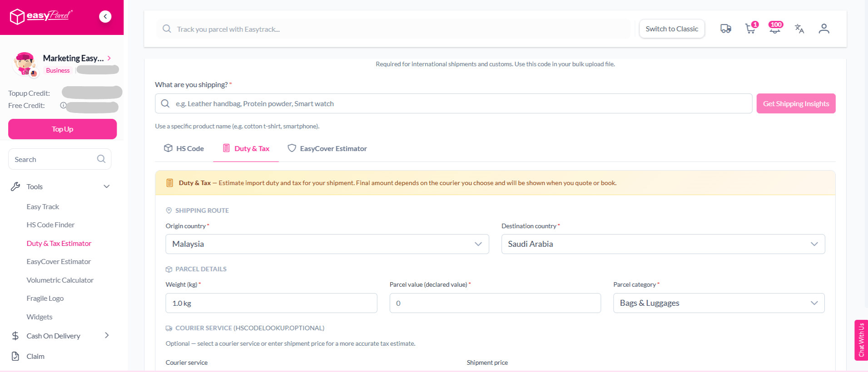Image resolution: width=868 pixels, height=372 pixels.
Task: Click the EasyParcel logo
Action: (41, 16)
